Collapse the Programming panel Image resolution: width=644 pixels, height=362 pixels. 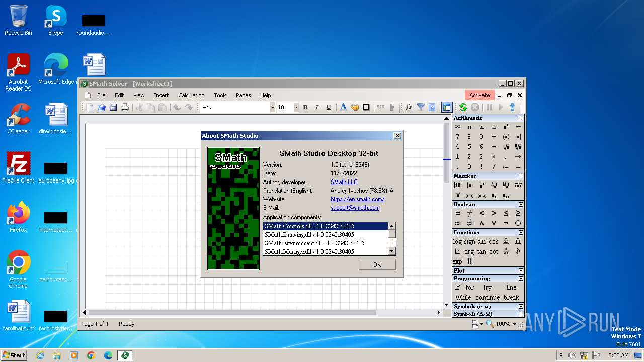pyautogui.click(x=521, y=279)
